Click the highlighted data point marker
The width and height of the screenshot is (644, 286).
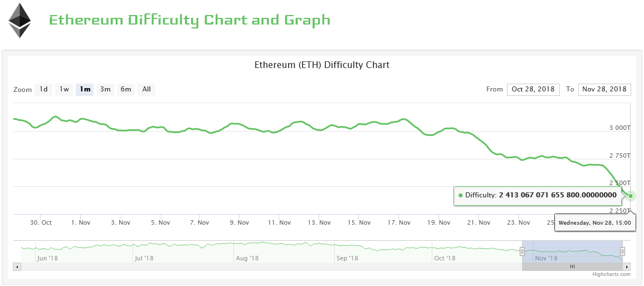tap(631, 196)
